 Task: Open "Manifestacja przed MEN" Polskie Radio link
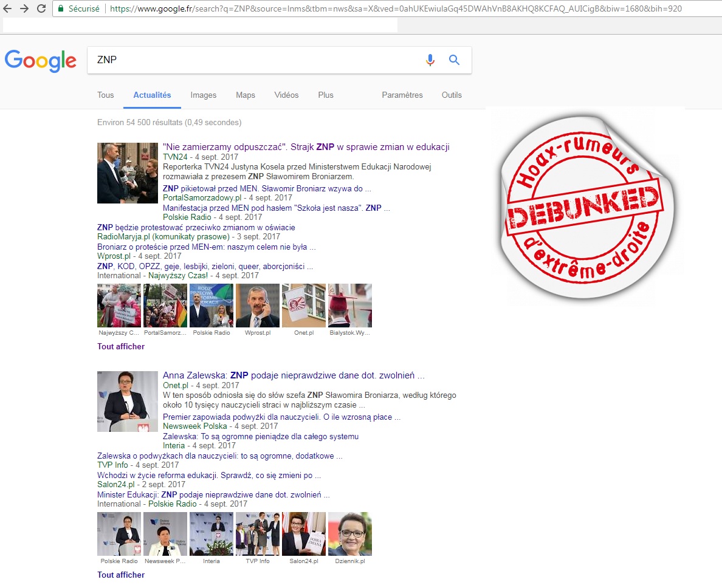pyautogui.click(x=277, y=208)
